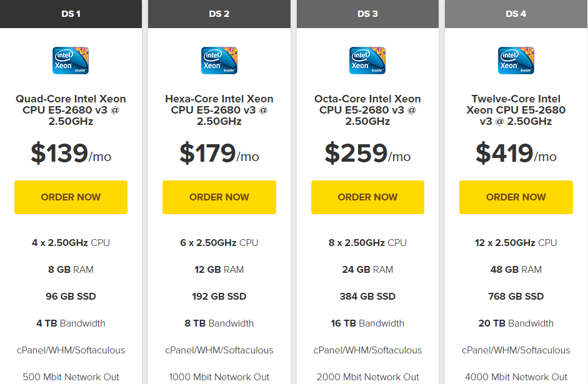Click the 12 GB RAM spec
The width and height of the screenshot is (588, 384).
(219, 270)
